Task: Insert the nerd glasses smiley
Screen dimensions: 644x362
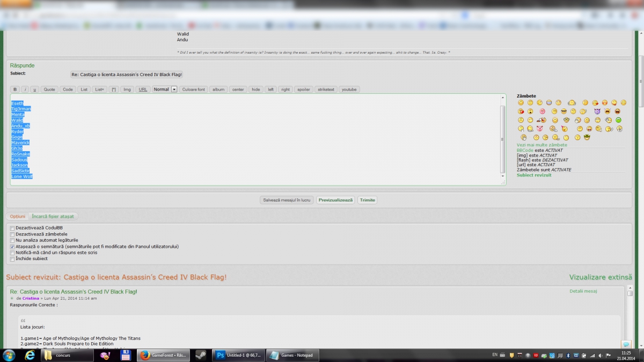Action: (566, 120)
